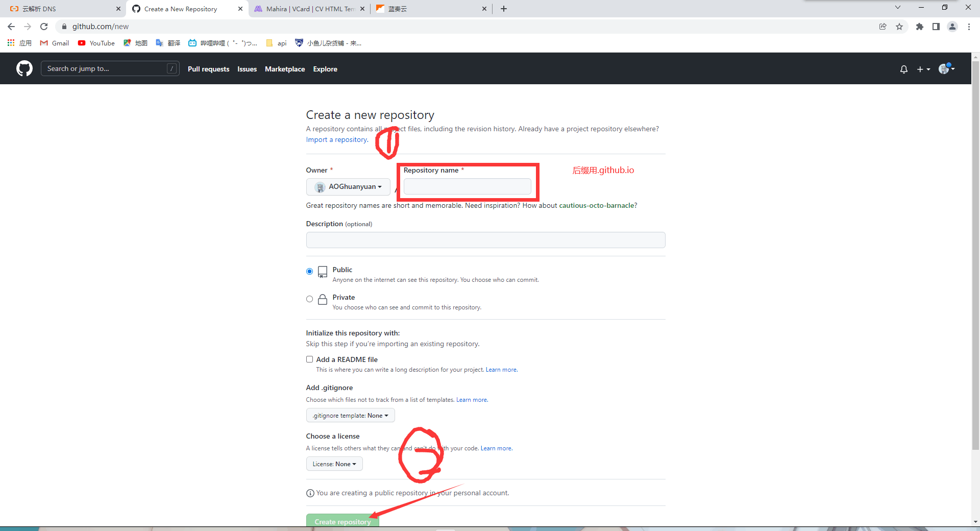
Task: Open the profile avatar menu
Action: click(x=944, y=69)
